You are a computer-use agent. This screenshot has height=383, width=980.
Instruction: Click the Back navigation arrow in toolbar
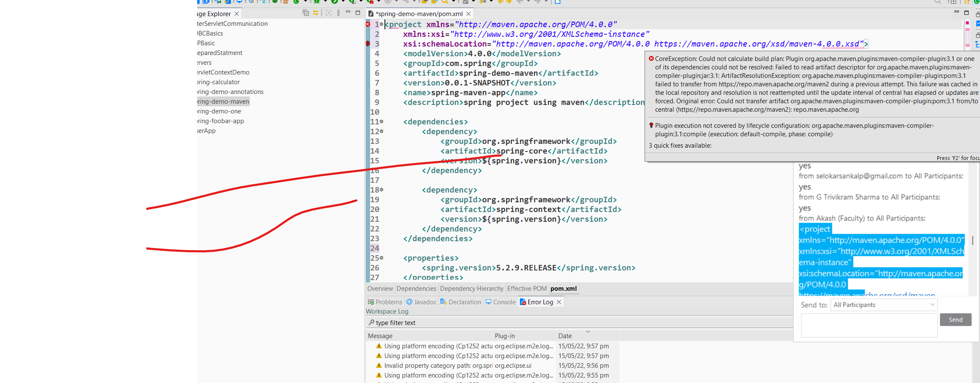520,2
